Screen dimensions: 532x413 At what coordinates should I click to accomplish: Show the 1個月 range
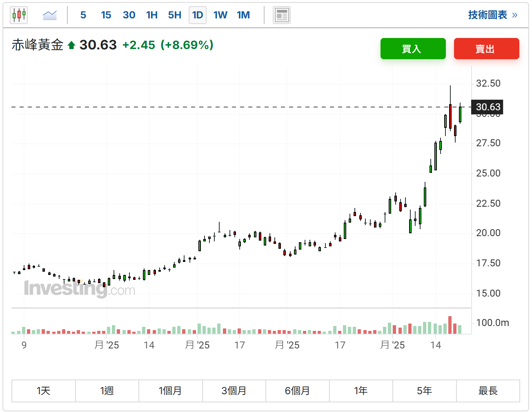click(171, 391)
